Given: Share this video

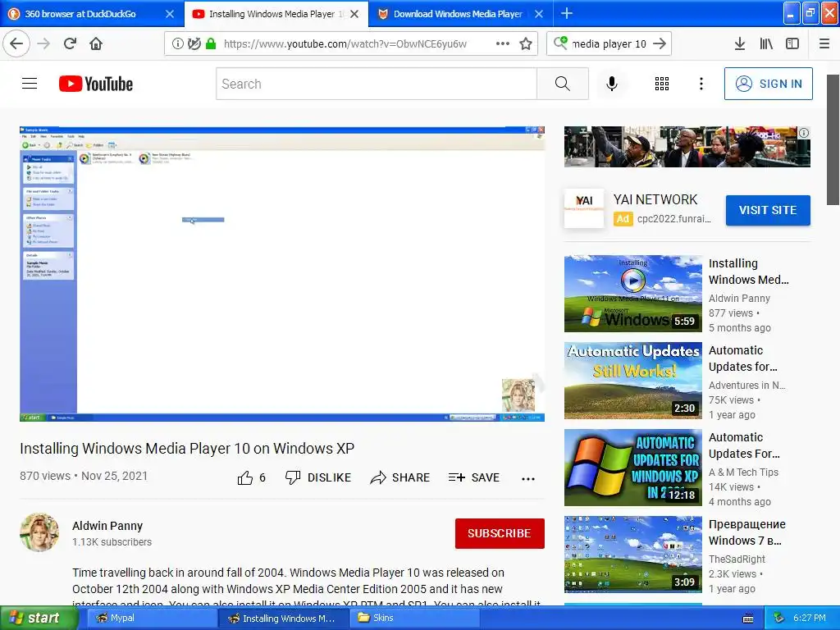Looking at the screenshot, I should point(399,477).
